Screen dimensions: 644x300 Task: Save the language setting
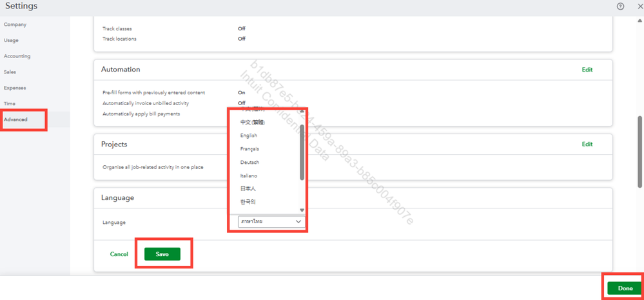(x=162, y=254)
